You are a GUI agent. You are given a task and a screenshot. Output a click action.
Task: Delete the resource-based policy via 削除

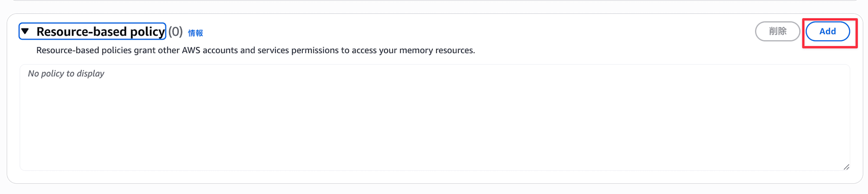(777, 32)
